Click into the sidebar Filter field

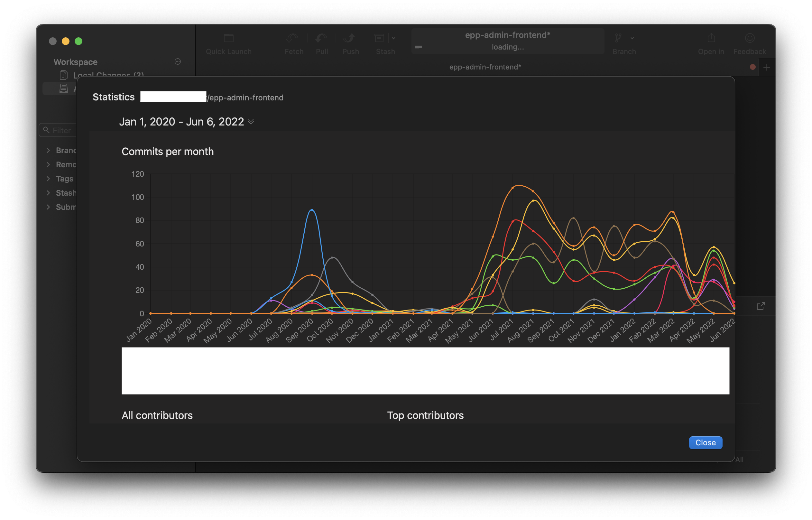click(58, 130)
